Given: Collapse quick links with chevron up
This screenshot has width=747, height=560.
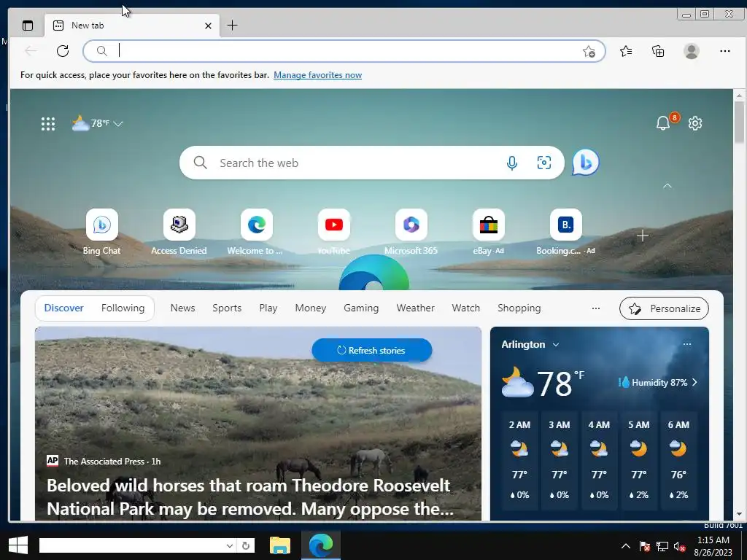Looking at the screenshot, I should pos(667,186).
